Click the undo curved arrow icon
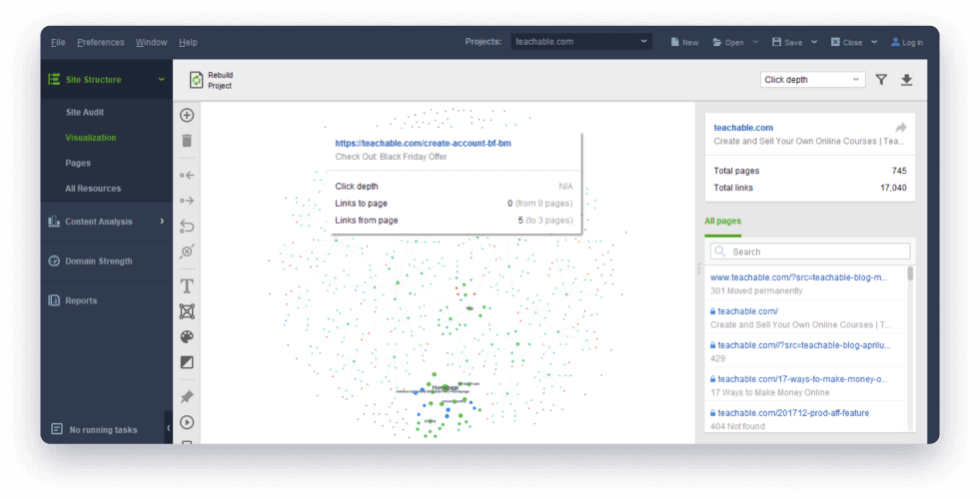Viewport: 980px width, 499px height. [x=187, y=226]
